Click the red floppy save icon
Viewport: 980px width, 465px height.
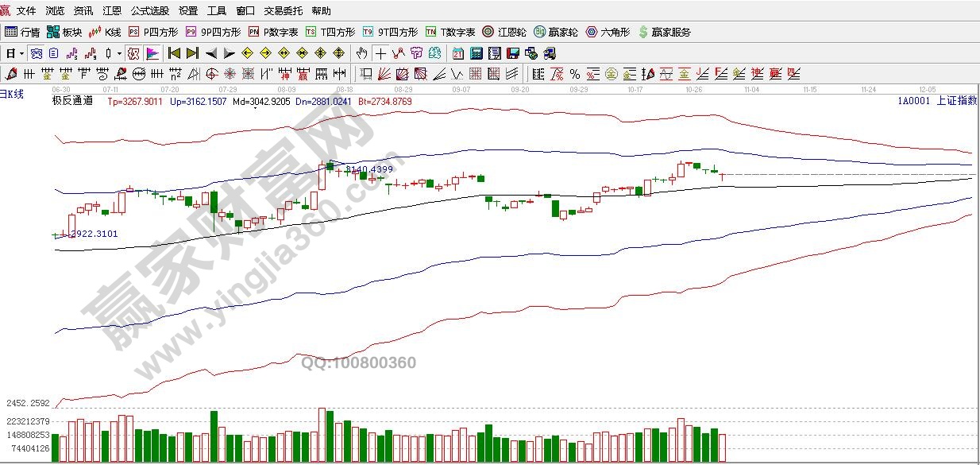coord(512,53)
